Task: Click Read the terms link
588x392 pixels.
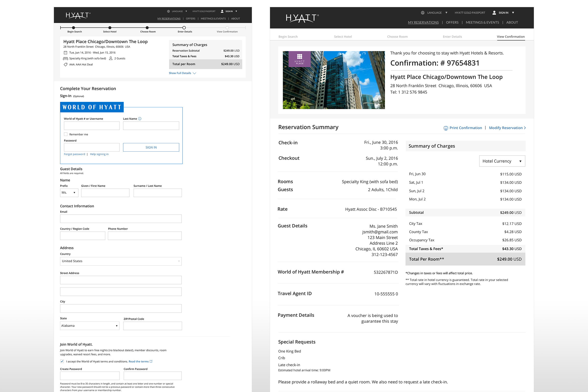Action: pyautogui.click(x=138, y=362)
